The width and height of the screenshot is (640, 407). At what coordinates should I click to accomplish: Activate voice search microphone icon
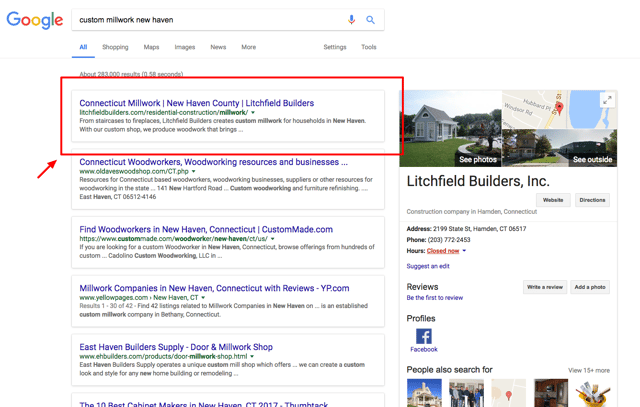(351, 20)
